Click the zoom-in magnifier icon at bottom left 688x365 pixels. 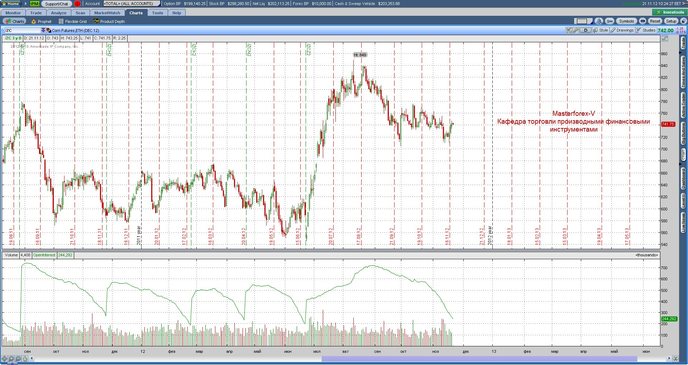click(12, 358)
